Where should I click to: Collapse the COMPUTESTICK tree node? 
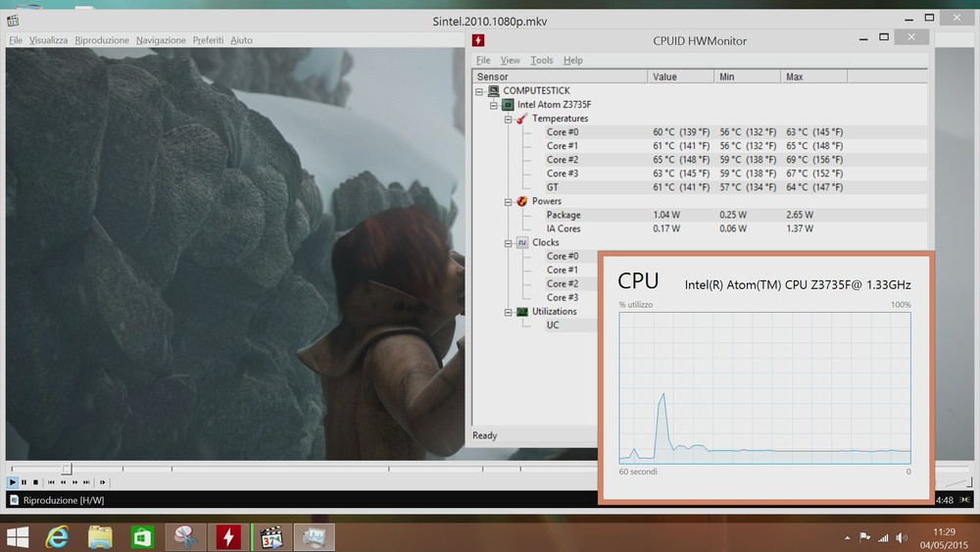point(479,91)
